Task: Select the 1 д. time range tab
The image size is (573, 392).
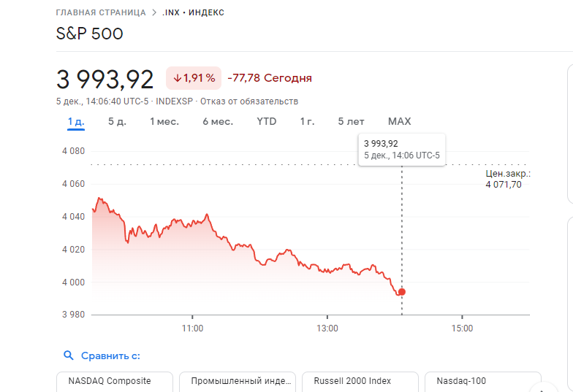Action: coord(76,121)
